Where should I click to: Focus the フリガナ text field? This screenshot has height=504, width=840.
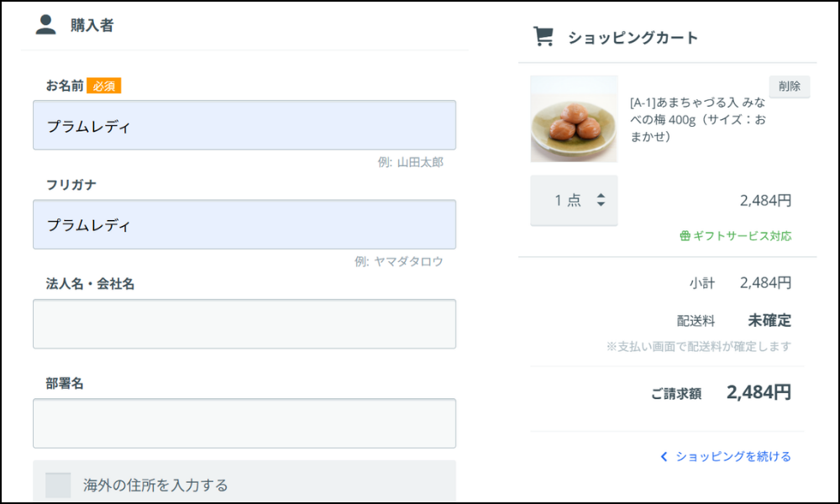point(244,224)
